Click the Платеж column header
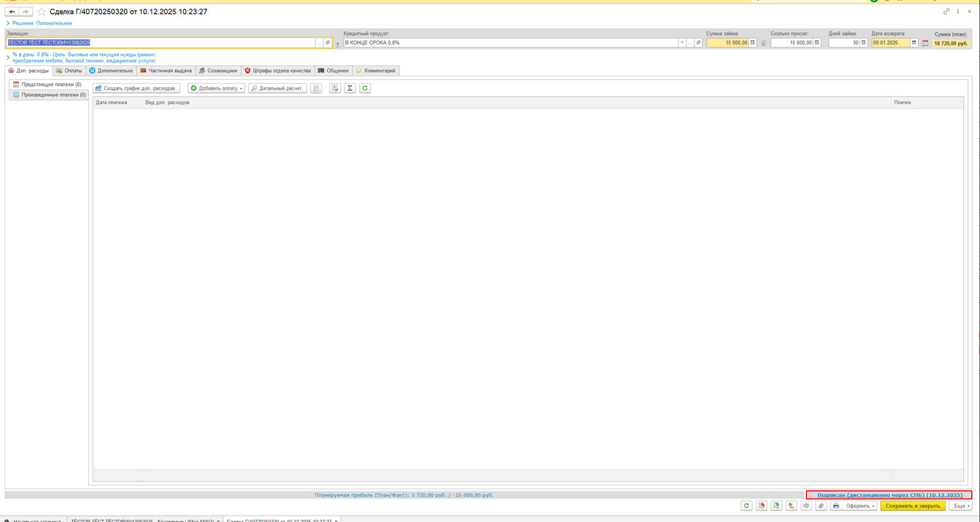 point(927,103)
